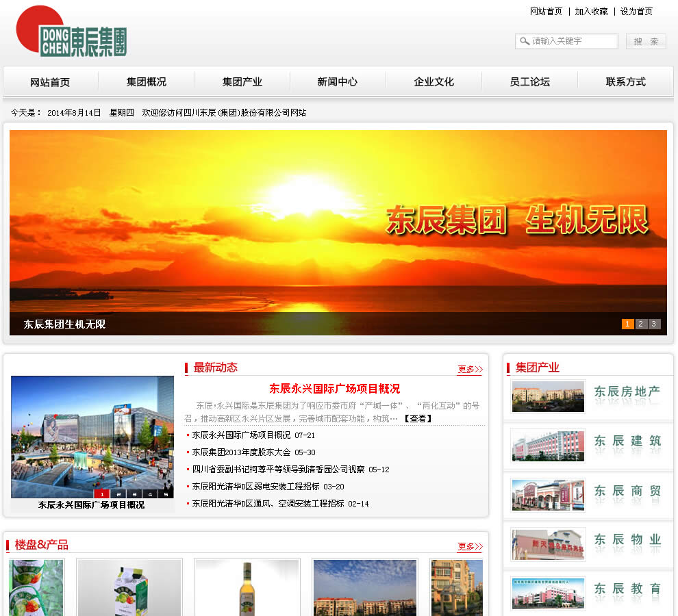This screenshot has height=616, width=678.
Task: Open the 东辰建筑 industry image
Action: [548, 446]
